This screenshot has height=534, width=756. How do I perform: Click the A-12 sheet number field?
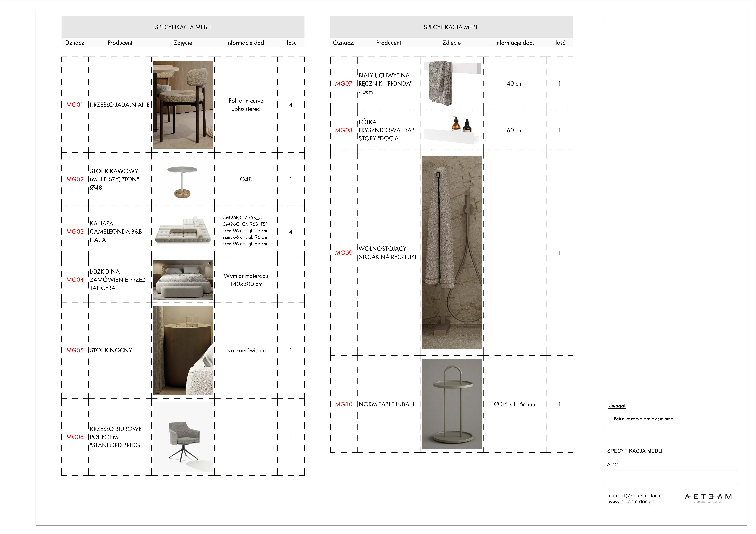point(612,465)
